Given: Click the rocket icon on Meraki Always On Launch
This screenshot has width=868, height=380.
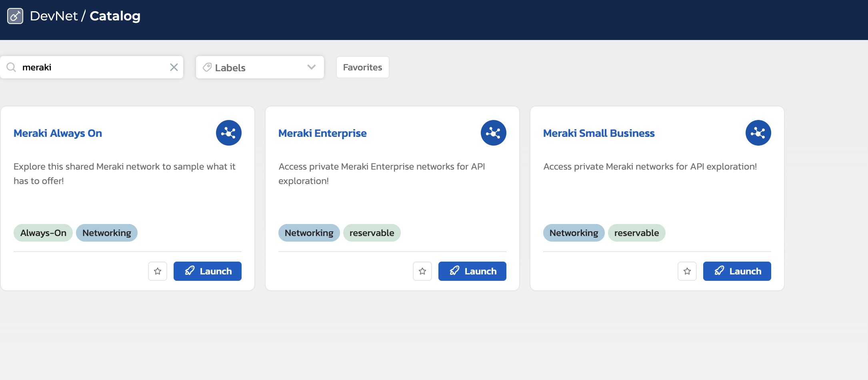Looking at the screenshot, I should [x=190, y=271].
